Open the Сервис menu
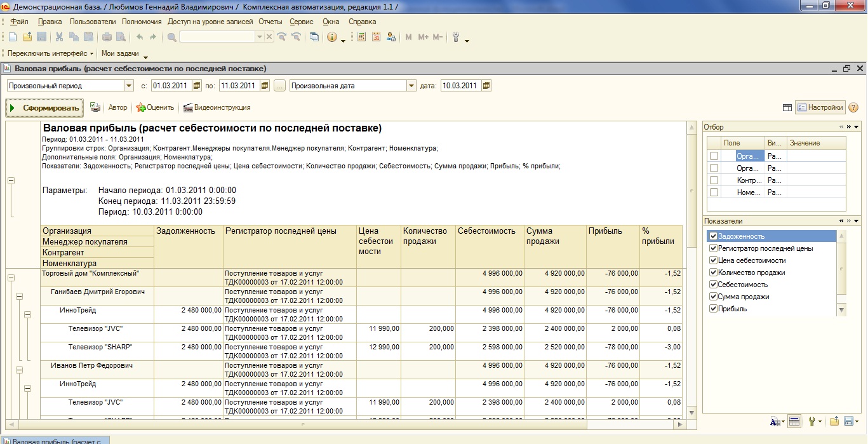The height and width of the screenshot is (444, 868). pos(302,22)
